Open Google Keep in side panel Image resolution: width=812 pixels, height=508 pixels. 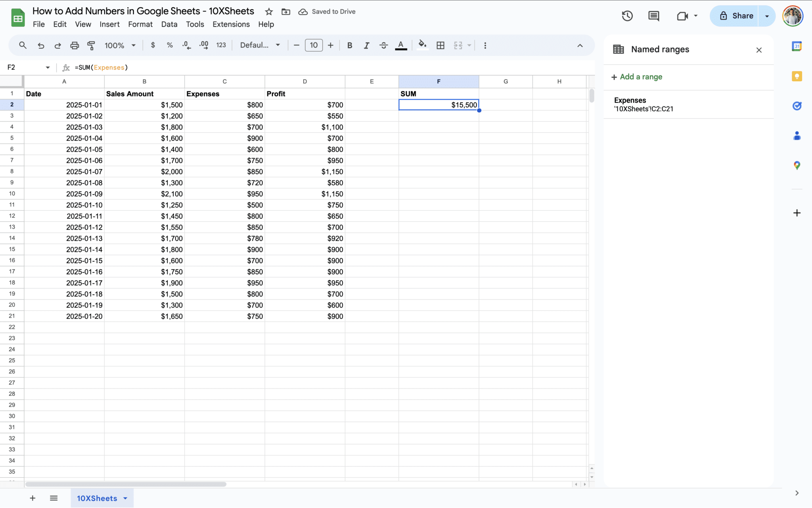click(797, 76)
